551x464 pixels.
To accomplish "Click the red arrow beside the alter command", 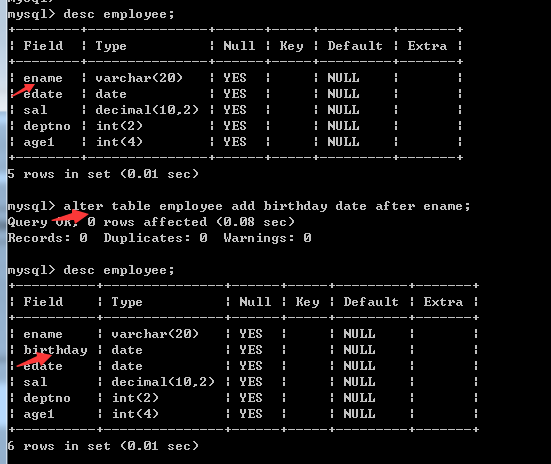I will pos(71,215).
